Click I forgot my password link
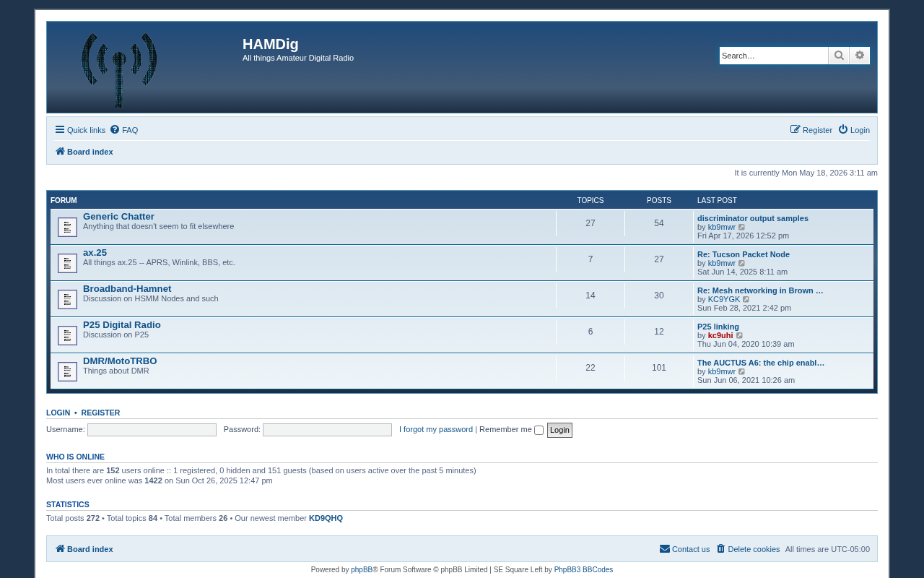Screen dimensions: 924x578 click(436, 429)
